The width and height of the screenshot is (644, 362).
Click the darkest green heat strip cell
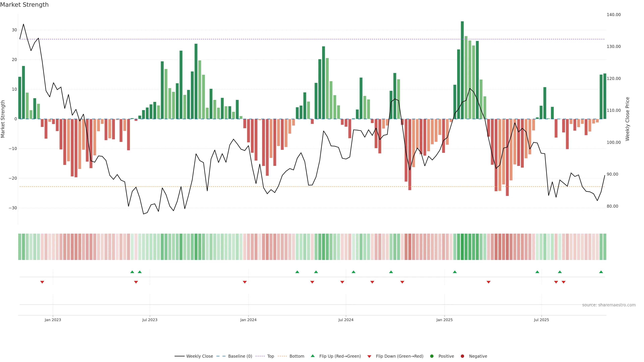coord(462,247)
